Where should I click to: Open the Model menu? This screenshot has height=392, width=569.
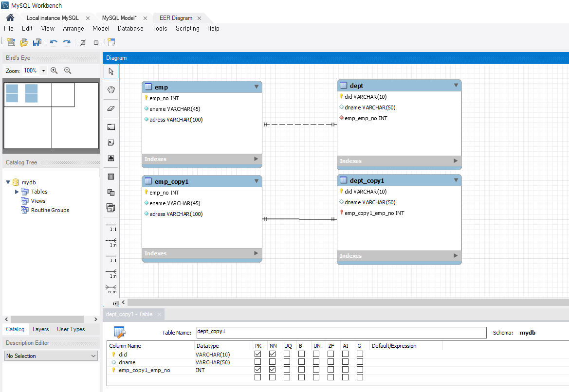[x=101, y=28]
